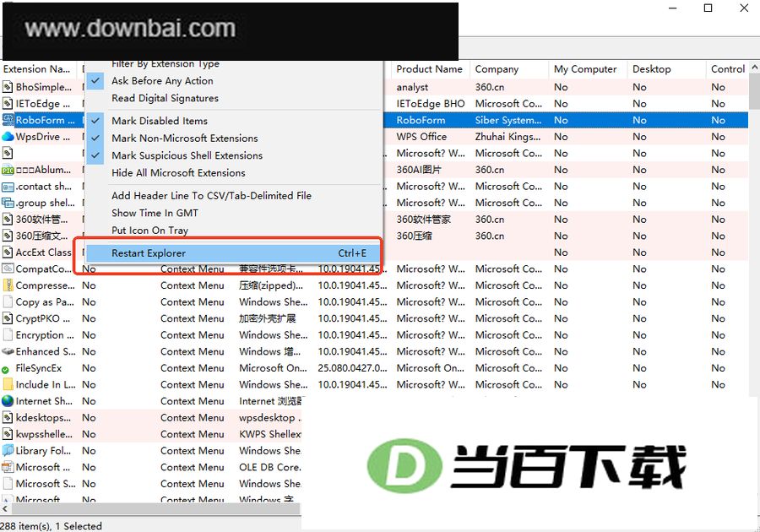Select the RoboForm extension icon
Viewport: 760px width, 532px height.
point(8,120)
